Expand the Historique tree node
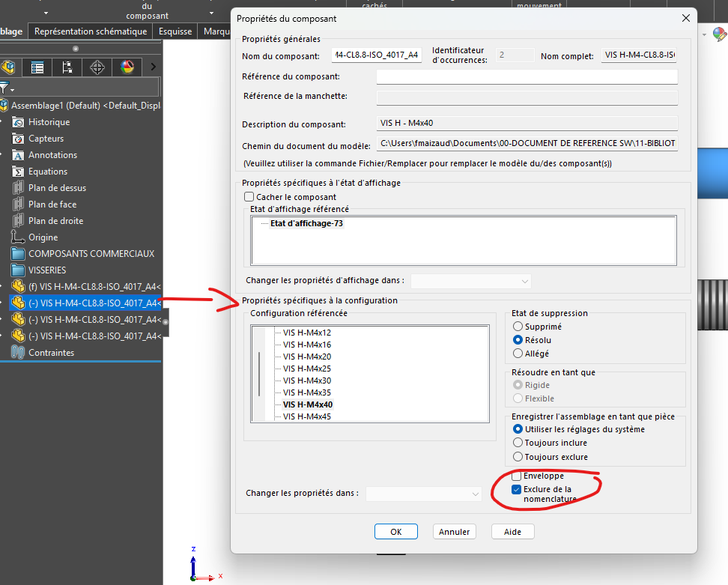Viewport: 728px width, 585px height. [3, 122]
